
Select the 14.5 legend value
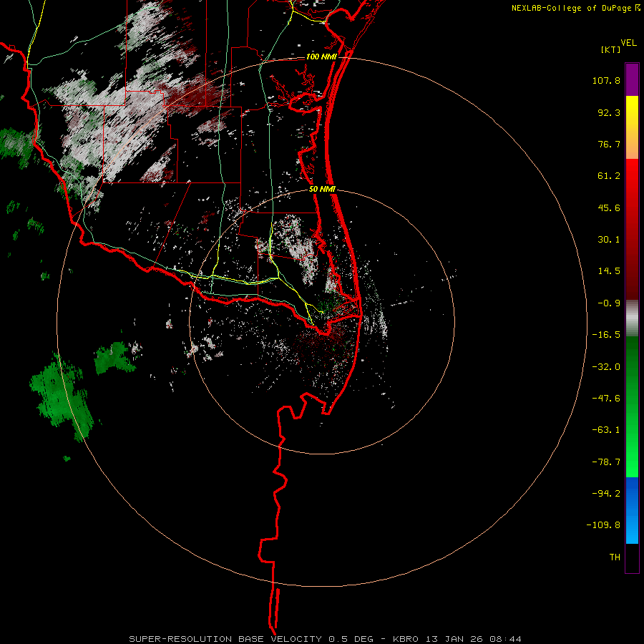(x=609, y=271)
